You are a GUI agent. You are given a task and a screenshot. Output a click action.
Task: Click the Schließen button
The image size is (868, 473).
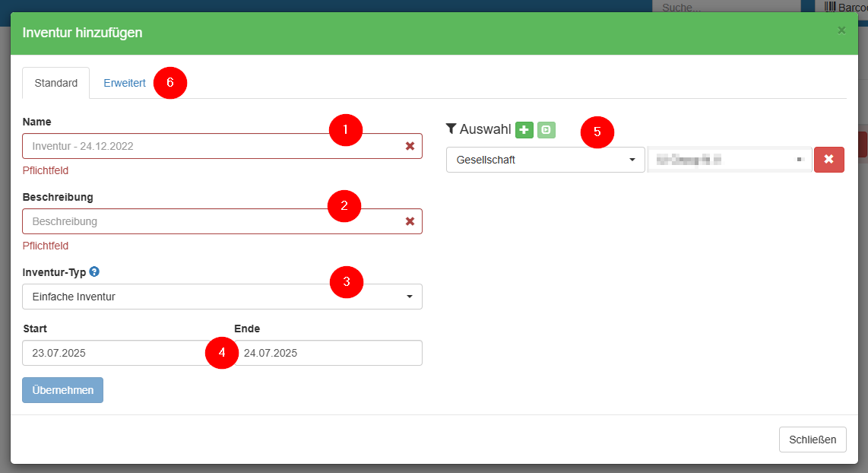[x=813, y=440]
